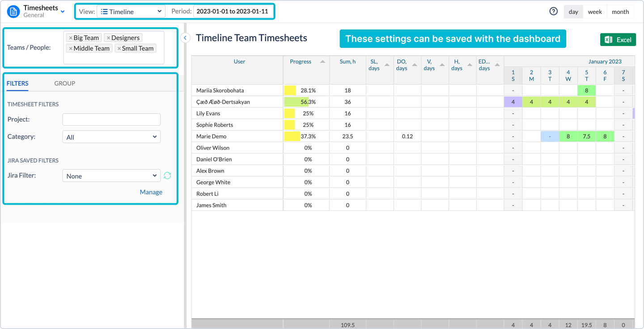This screenshot has width=644, height=329.
Task: Click the Jira filter refresh icon
Action: (167, 176)
